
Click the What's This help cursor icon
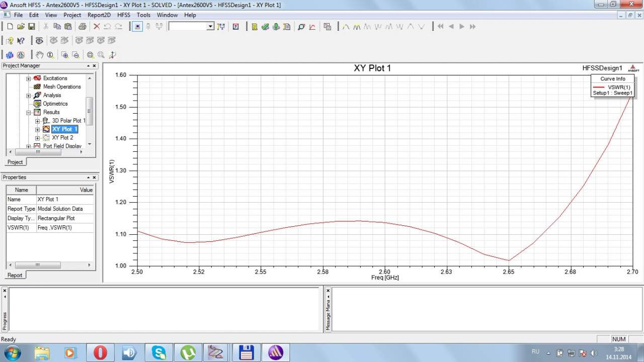coord(21,41)
